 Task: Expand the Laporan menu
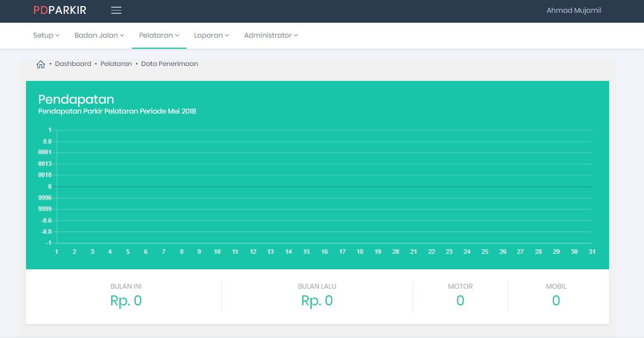[x=212, y=35]
